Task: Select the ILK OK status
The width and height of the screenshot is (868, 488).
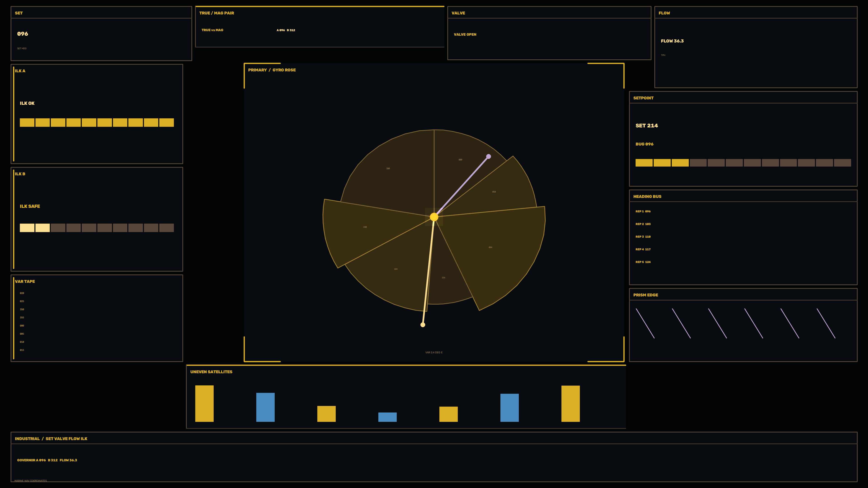Action: [x=27, y=103]
